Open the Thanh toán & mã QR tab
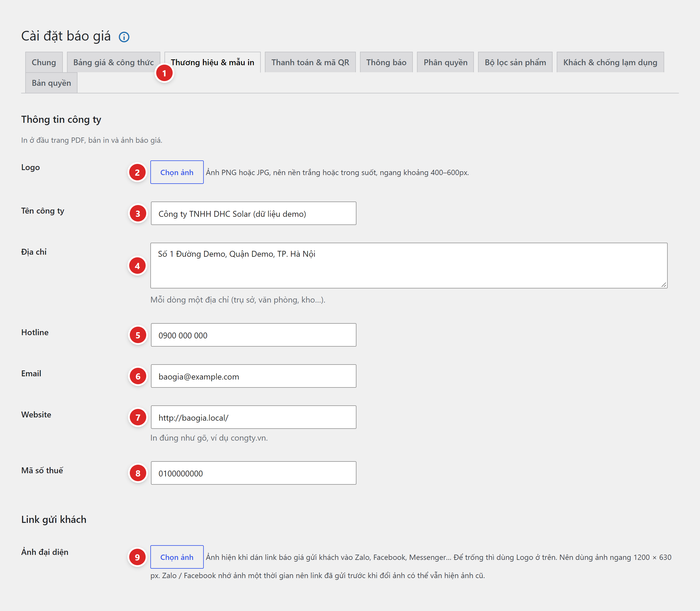 click(310, 62)
